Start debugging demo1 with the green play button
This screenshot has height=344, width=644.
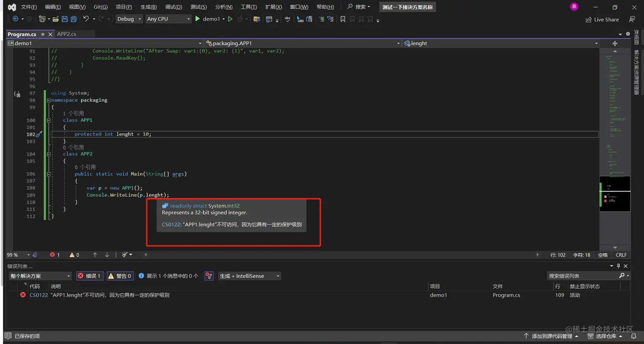[x=198, y=19]
